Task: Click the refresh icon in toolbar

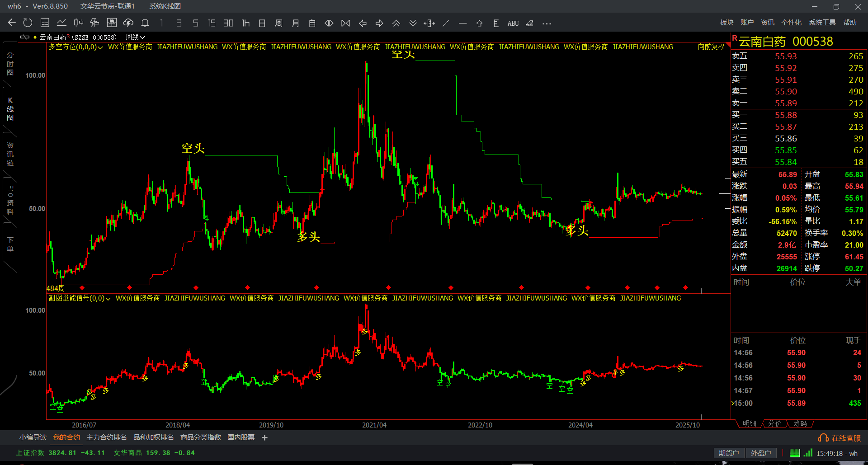Action: [x=28, y=23]
